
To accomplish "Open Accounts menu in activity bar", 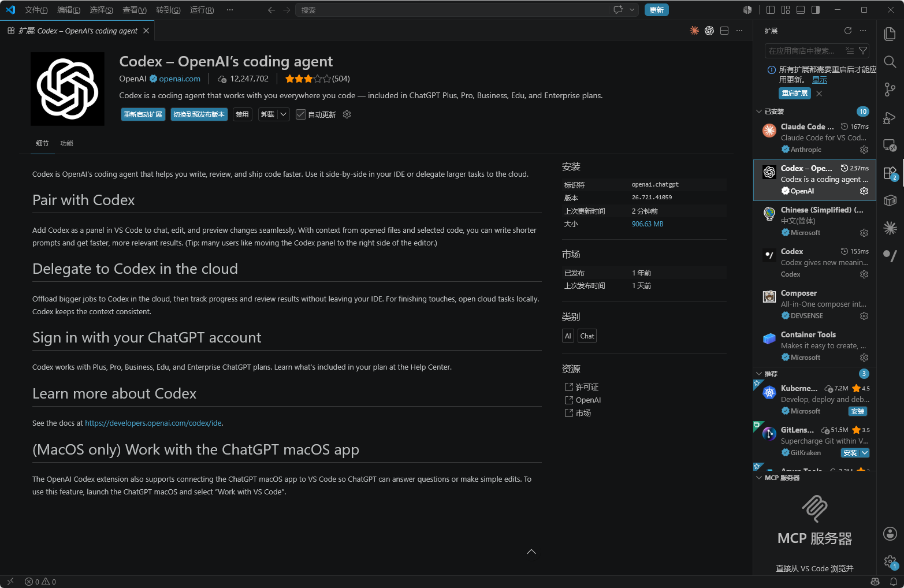I will tap(890, 534).
